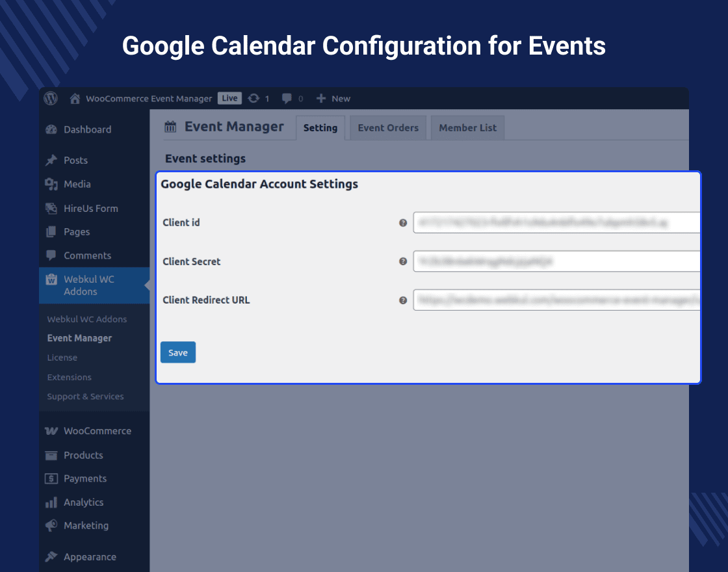Click the Client Redirect URL help icon

[x=403, y=300]
